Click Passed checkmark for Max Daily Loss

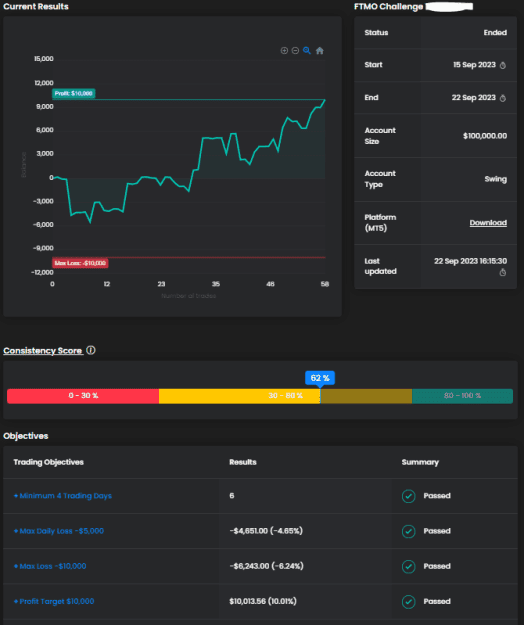(408, 531)
